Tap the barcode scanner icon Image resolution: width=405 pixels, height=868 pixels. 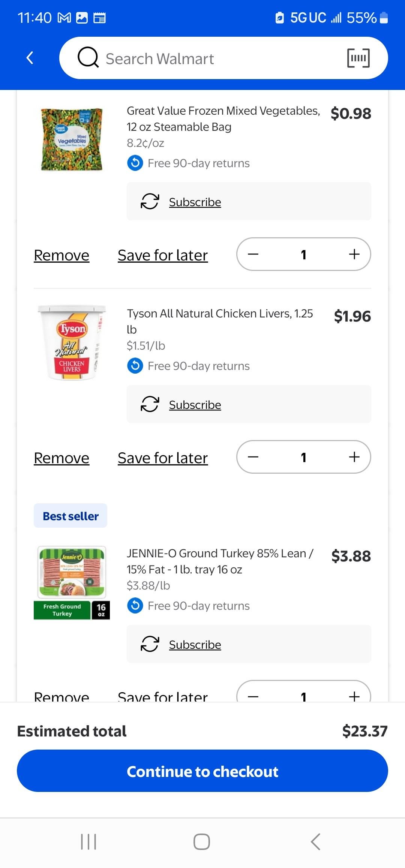click(x=358, y=58)
